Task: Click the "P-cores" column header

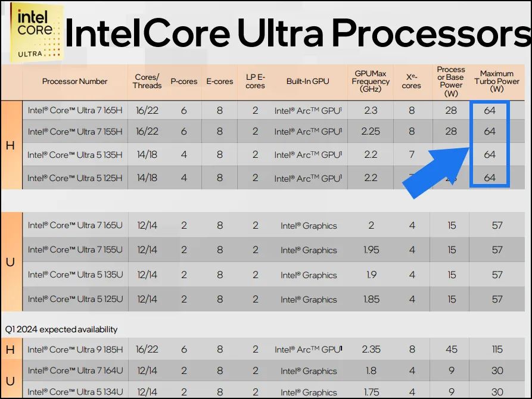Action: tap(184, 82)
